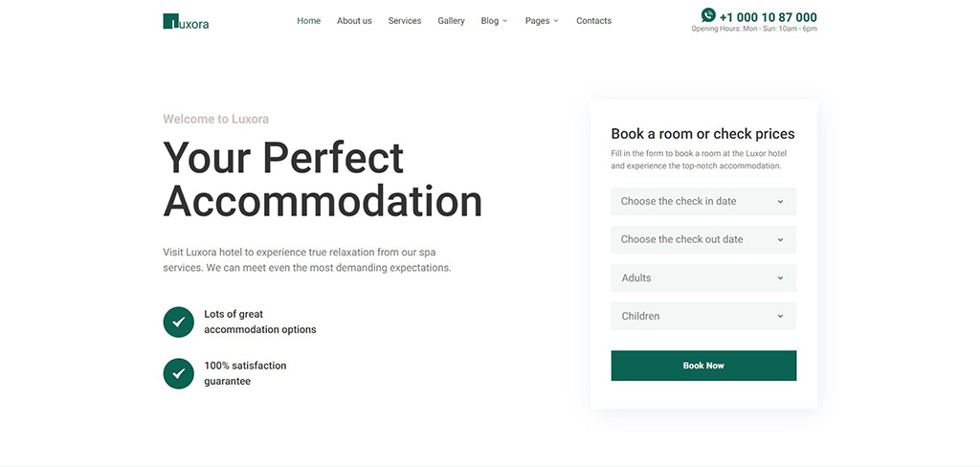Click the Your Perfect Accommodation heading
Screen dimensions: 980x467
click(x=323, y=179)
